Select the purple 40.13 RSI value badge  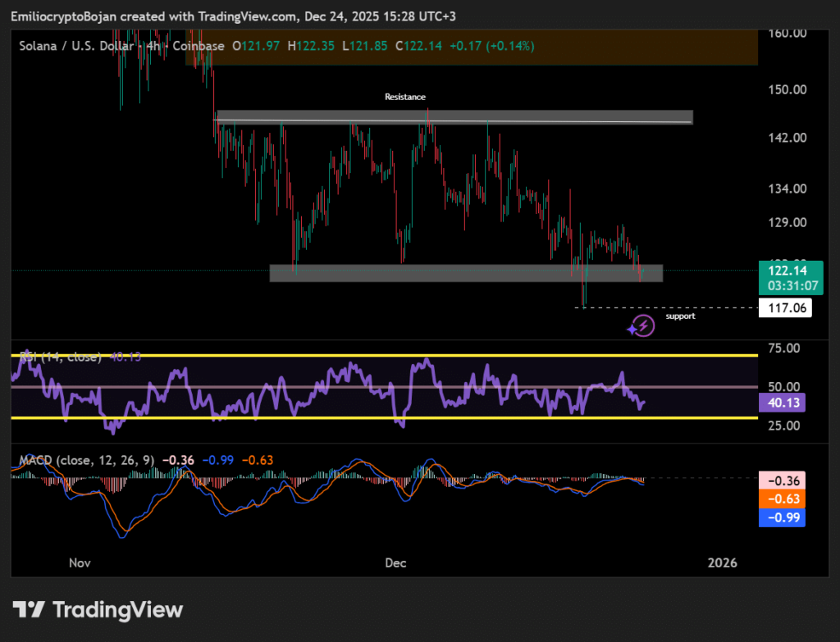click(x=780, y=403)
